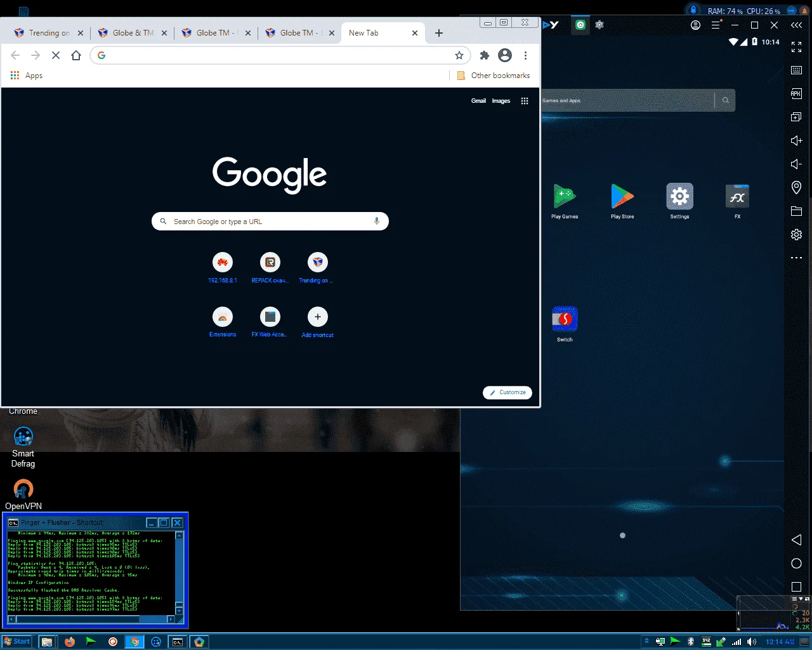This screenshot has width=812, height=650.
Task: Open Chrome three-dot menu
Action: point(525,55)
